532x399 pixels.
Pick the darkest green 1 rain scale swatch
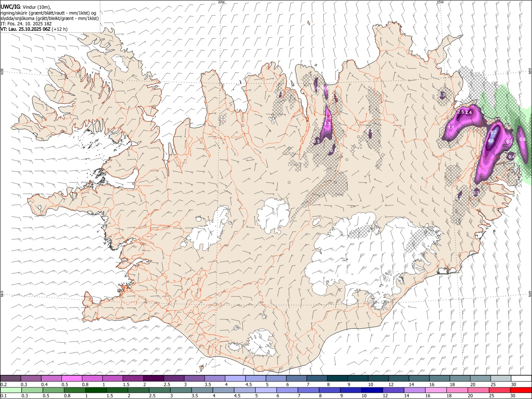pos(96,390)
